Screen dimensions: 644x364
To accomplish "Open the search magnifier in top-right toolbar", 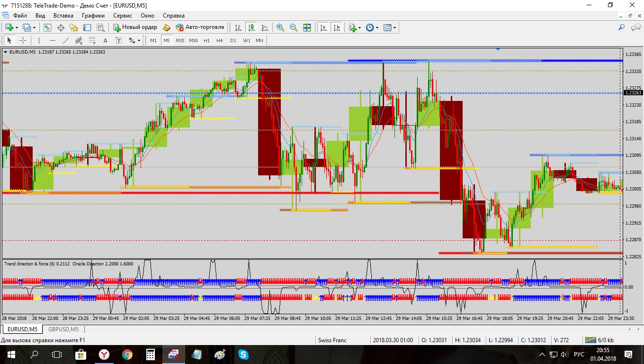I will pos(622,27).
